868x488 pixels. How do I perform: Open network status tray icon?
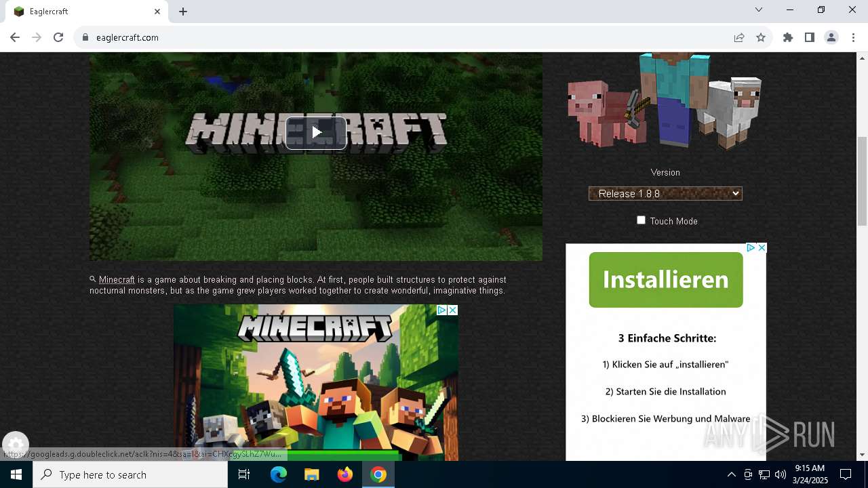pyautogui.click(x=764, y=474)
